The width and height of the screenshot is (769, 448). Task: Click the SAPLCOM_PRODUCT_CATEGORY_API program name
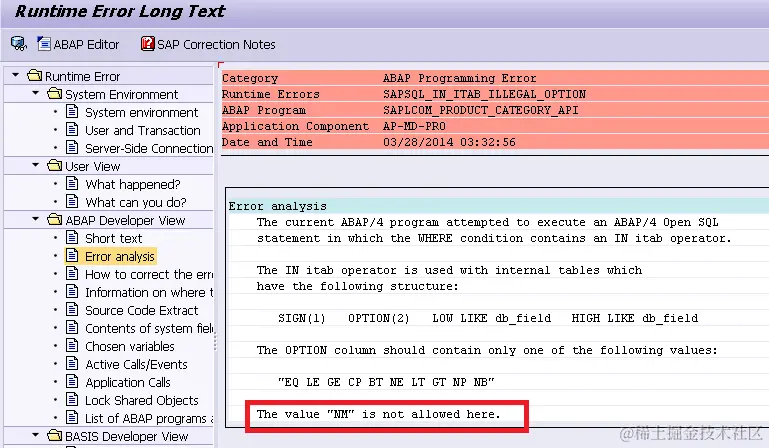click(481, 110)
